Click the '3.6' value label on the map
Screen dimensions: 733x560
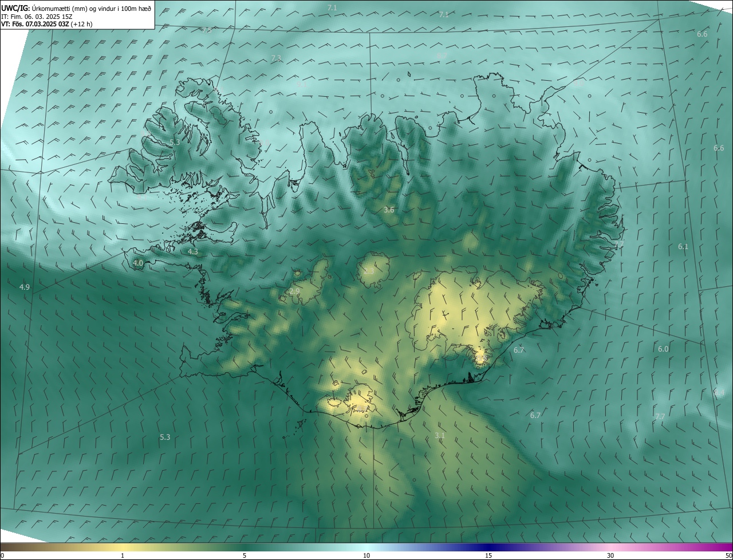coord(389,210)
